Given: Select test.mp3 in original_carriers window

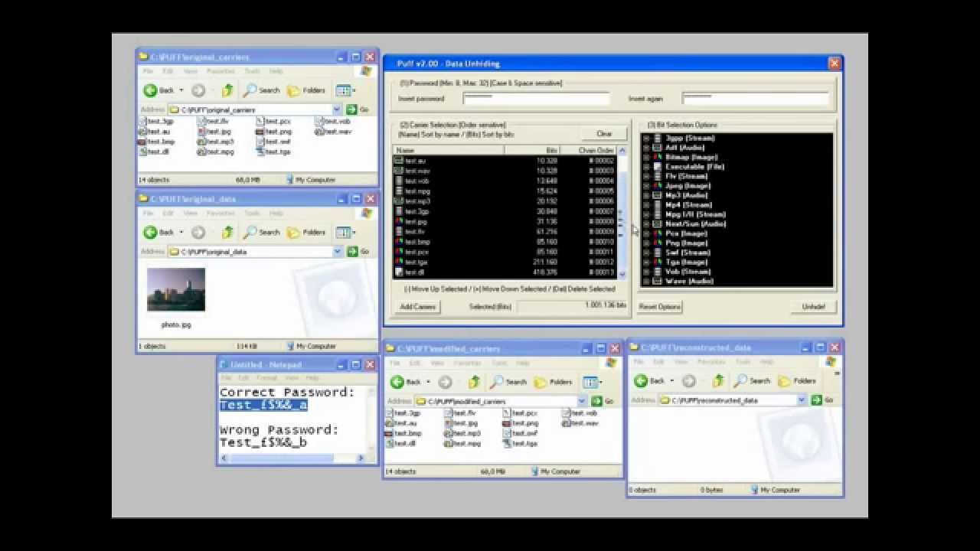Looking at the screenshot, I should pyautogui.click(x=215, y=142).
